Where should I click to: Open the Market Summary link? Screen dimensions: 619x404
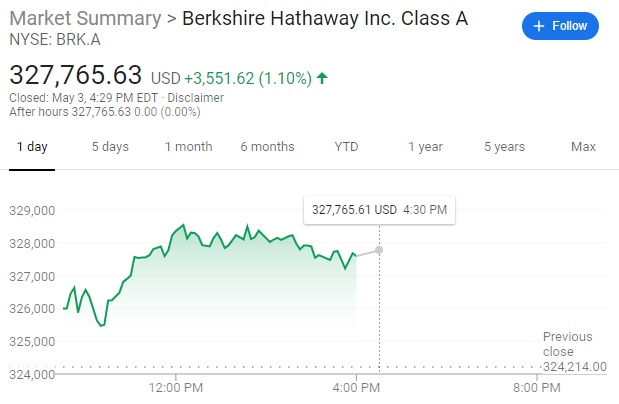pos(83,20)
